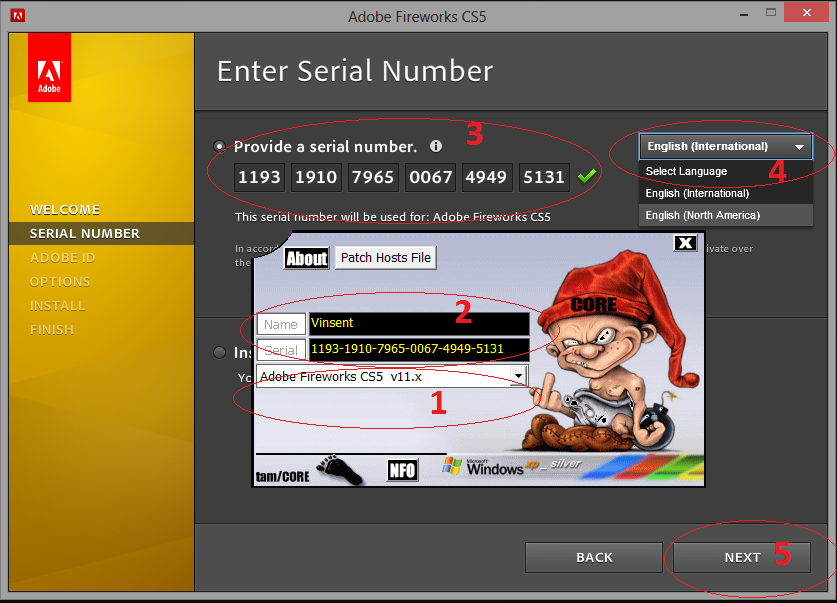
Task: Click the Patch Hosts File button
Action: [x=385, y=258]
